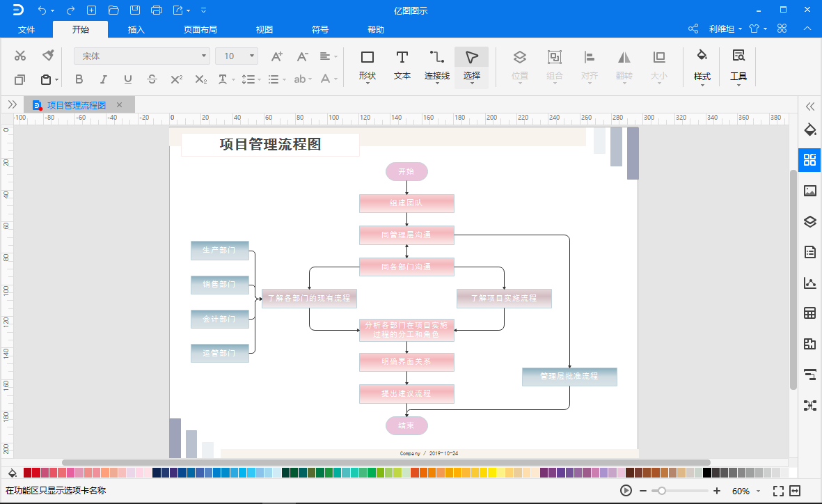
Task: Expand the font size dropdown
Action: coord(252,56)
